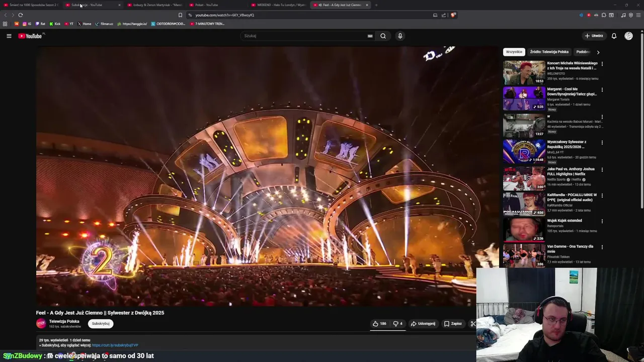Click the address bar URL

point(225,15)
